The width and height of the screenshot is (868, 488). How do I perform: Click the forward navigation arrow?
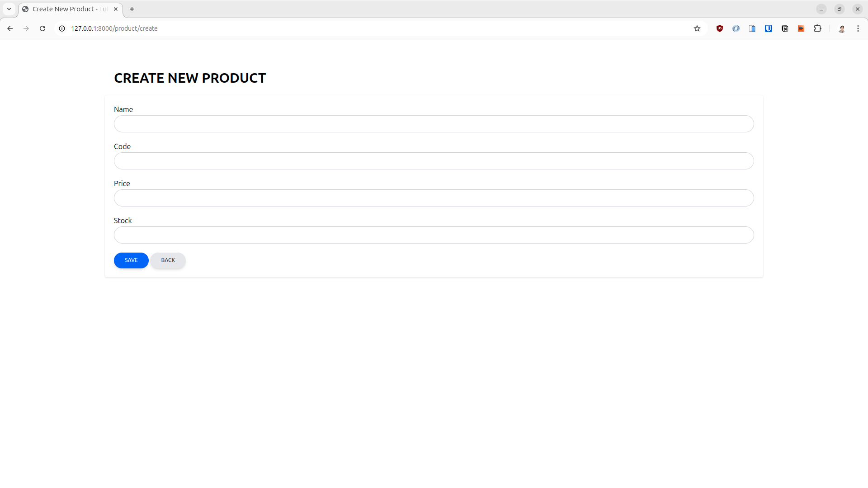(x=26, y=28)
